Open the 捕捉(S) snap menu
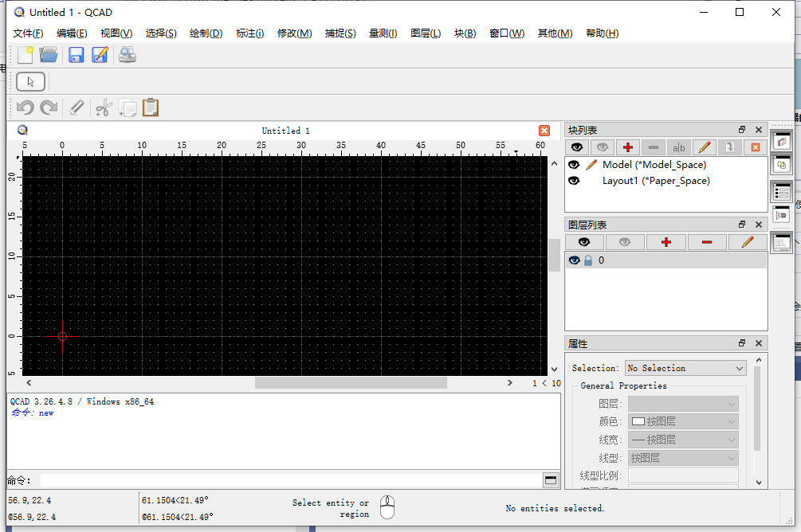This screenshot has height=532, width=801. point(340,33)
